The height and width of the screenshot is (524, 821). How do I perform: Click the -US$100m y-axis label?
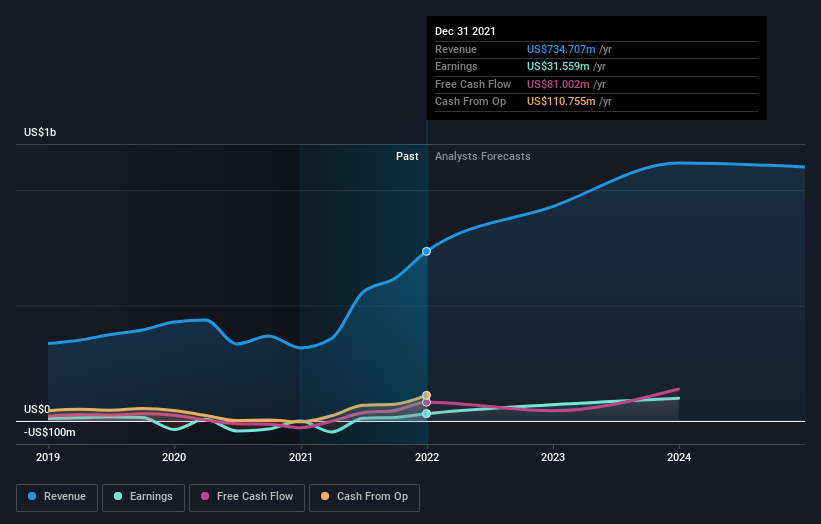(x=50, y=432)
